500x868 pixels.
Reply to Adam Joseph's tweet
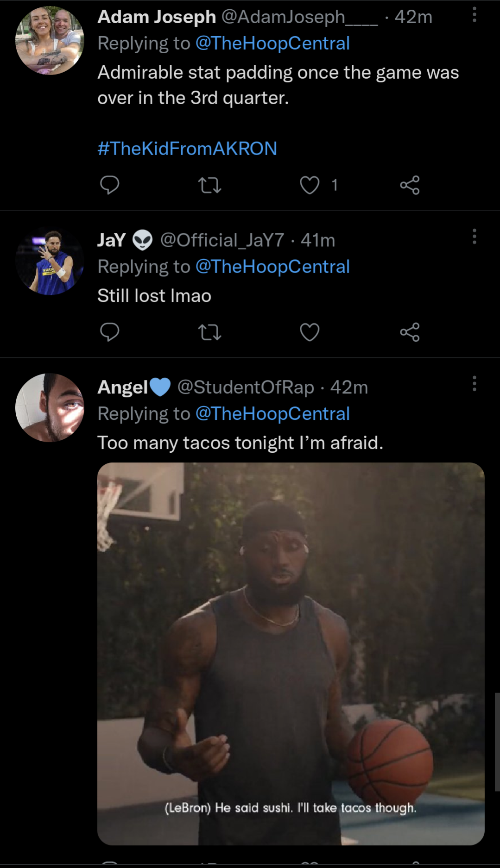click(110, 185)
